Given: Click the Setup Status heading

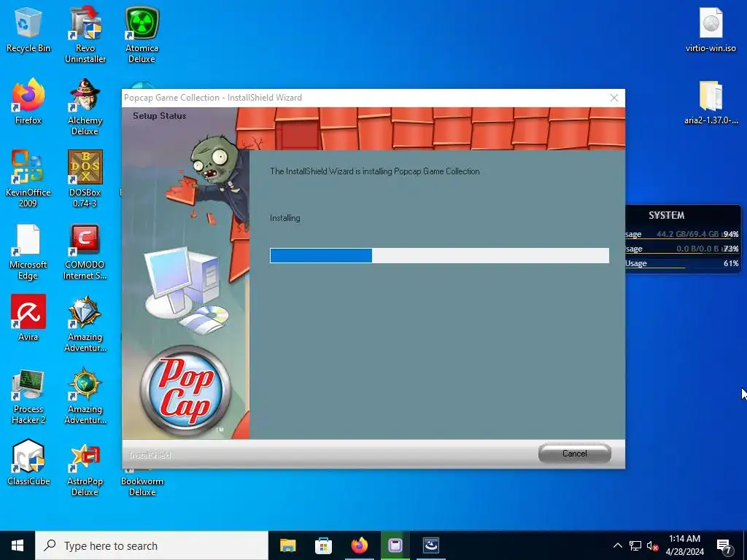Looking at the screenshot, I should (159, 116).
